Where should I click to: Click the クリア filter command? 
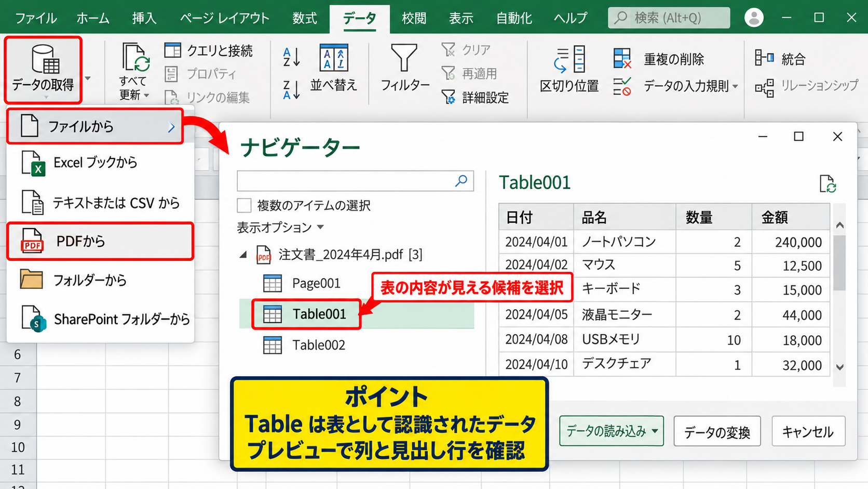point(466,50)
